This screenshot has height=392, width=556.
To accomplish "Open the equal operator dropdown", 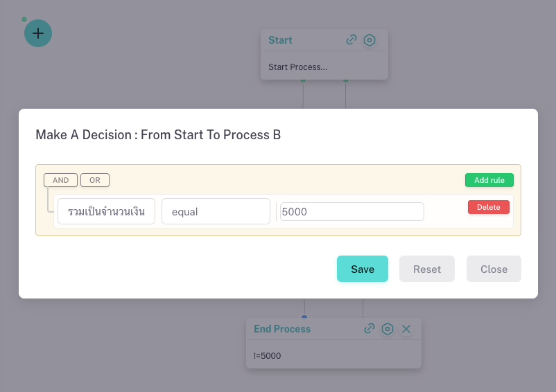I will click(x=216, y=211).
